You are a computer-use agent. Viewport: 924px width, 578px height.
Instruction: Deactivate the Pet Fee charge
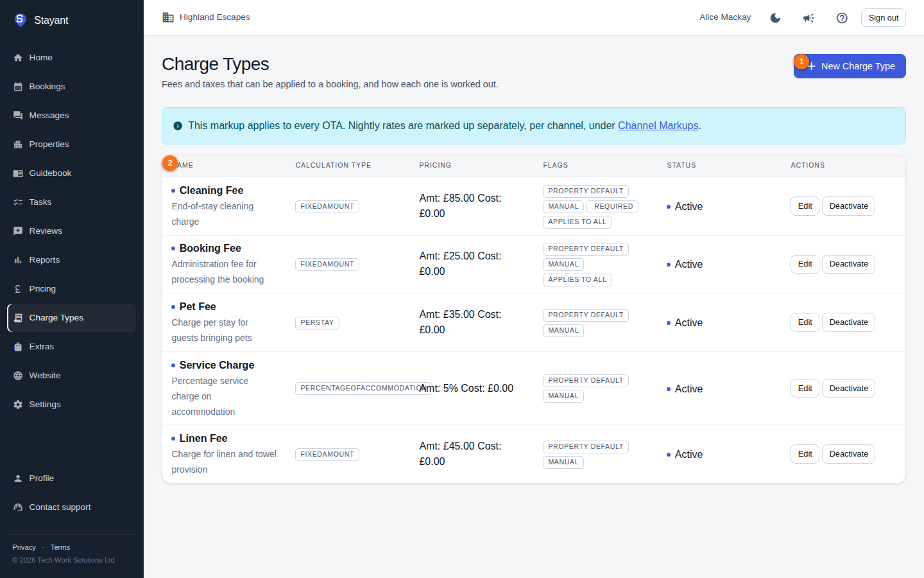[x=848, y=322]
